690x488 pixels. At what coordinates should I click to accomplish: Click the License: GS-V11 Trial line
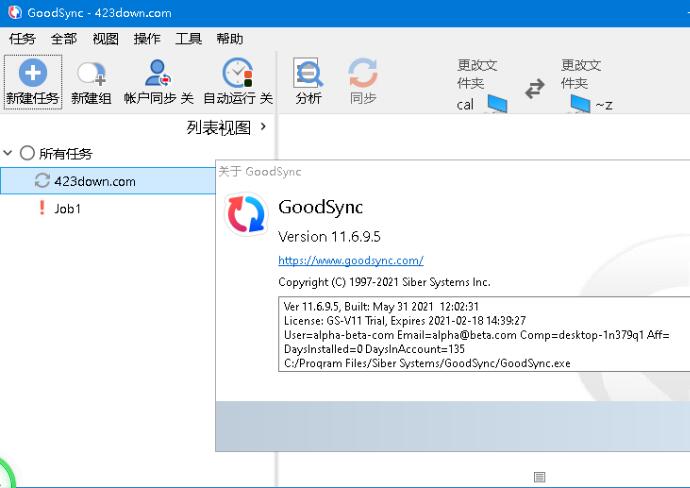pyautogui.click(x=405, y=320)
